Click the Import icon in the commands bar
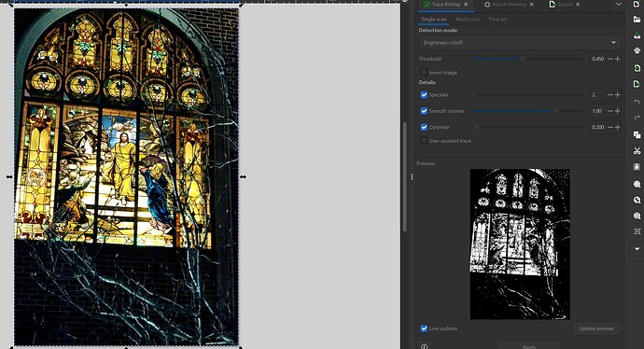This screenshot has width=644, height=349. (x=637, y=68)
